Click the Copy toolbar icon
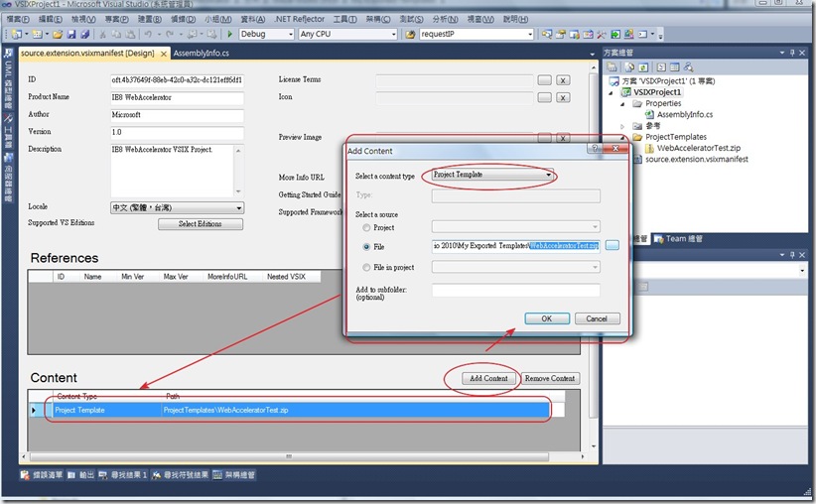Viewport: 816px width, 504px height. 116,35
